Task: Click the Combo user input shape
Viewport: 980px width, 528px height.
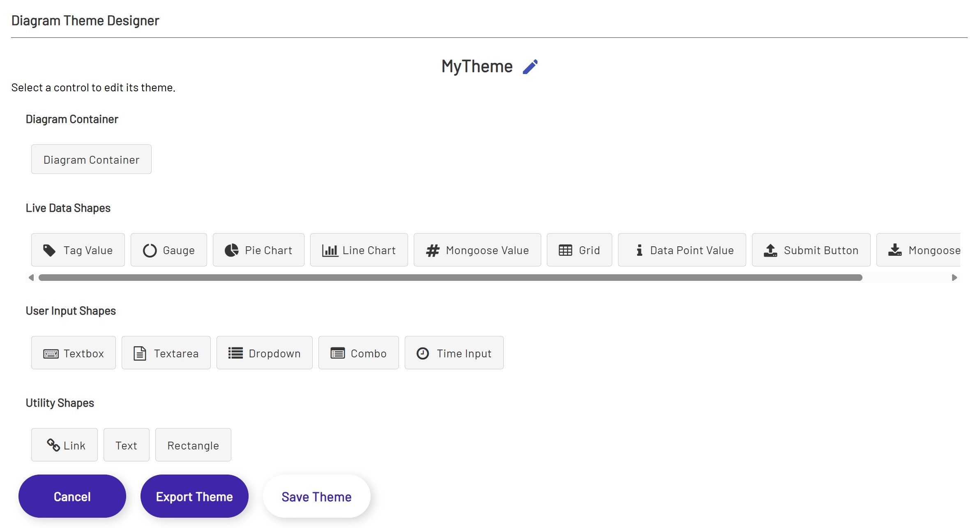Action: coord(358,352)
